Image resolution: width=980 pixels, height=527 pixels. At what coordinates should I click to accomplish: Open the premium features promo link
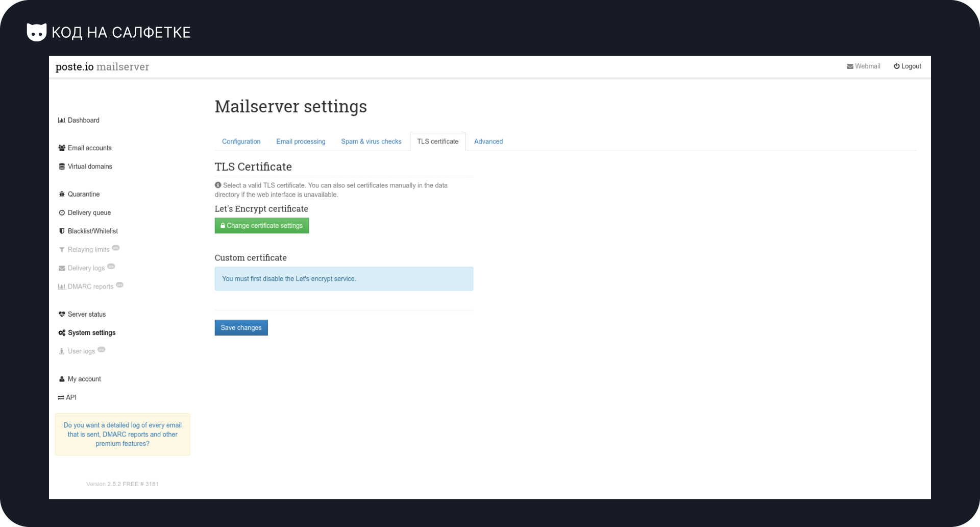pos(122,435)
